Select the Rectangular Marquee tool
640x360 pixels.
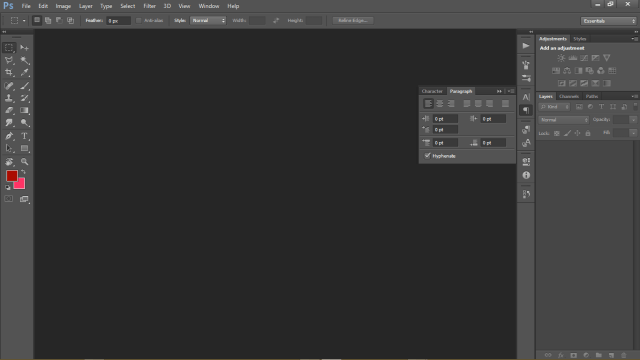9,48
